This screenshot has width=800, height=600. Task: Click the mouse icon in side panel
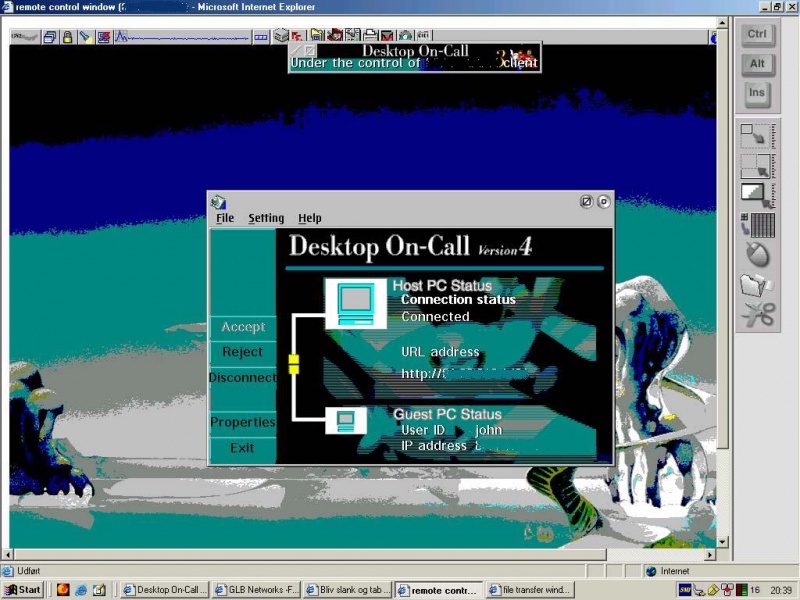pos(757,254)
